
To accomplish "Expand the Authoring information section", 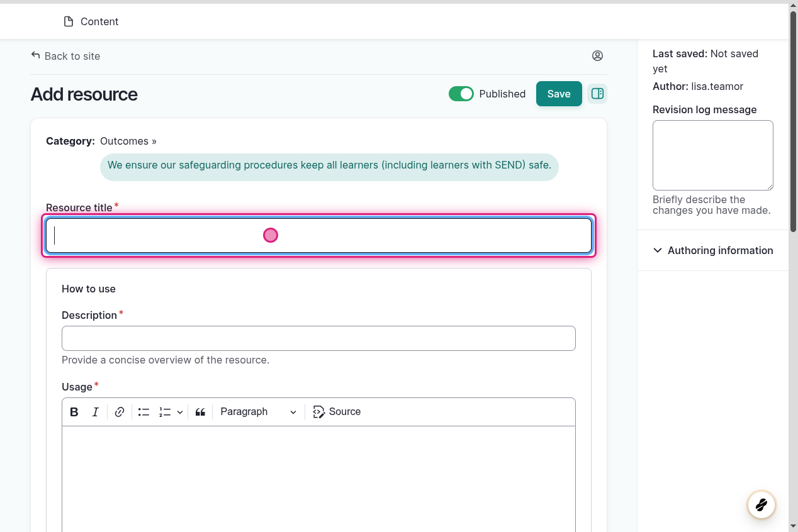I will tap(712, 250).
